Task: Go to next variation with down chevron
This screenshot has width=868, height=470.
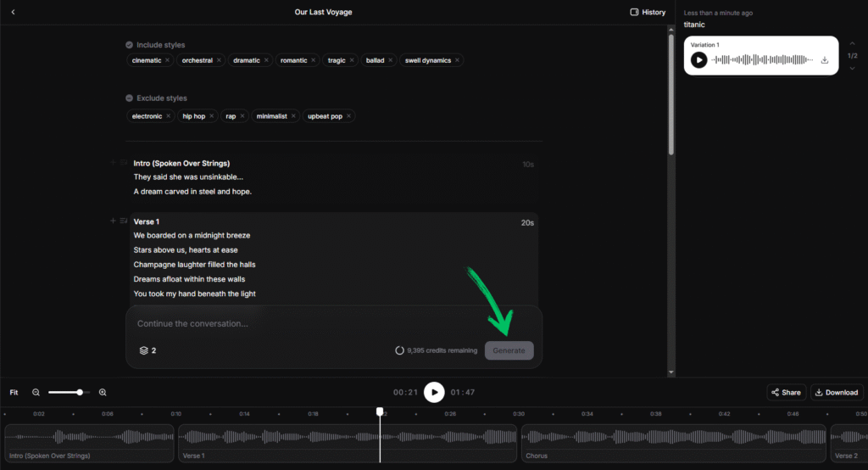Action: point(852,68)
